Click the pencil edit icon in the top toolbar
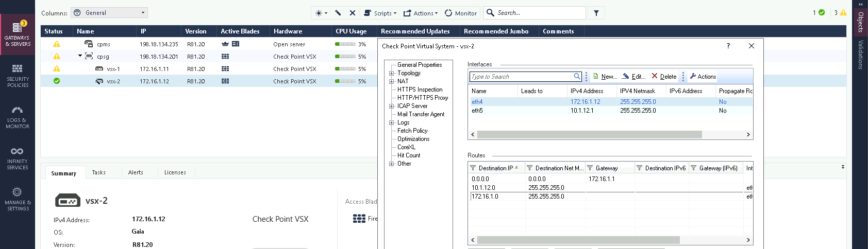 pos(338,13)
